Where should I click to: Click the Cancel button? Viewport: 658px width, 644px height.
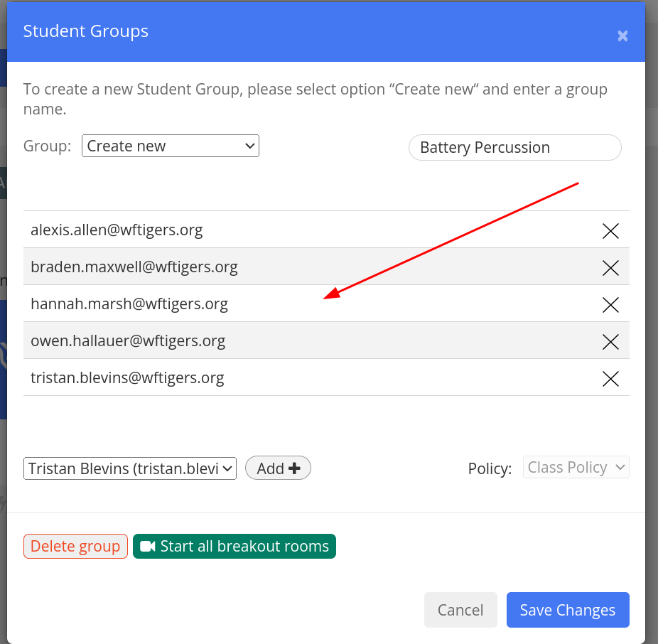coord(460,610)
